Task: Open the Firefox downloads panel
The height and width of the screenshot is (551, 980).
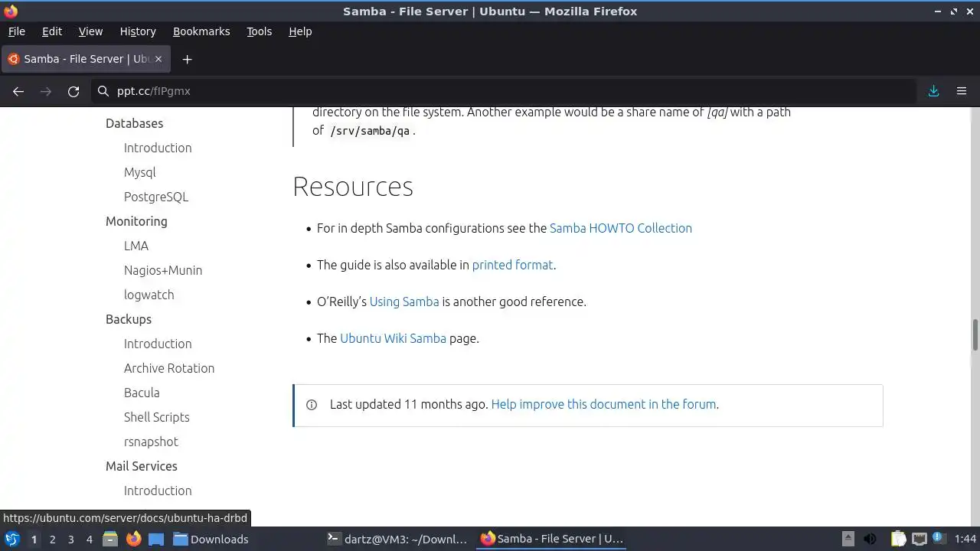Action: 933,91
